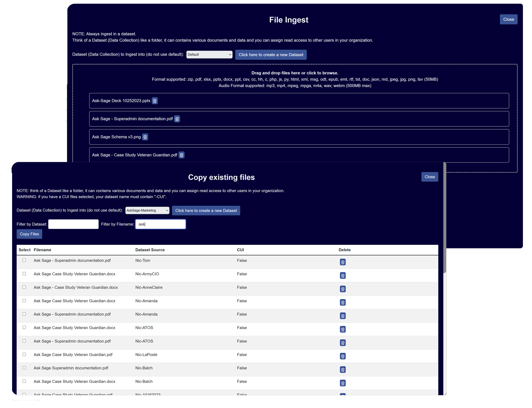
Task: Delete the Nic-LaPoste Case Study Veteran Guardian.pdf
Action: (343, 356)
